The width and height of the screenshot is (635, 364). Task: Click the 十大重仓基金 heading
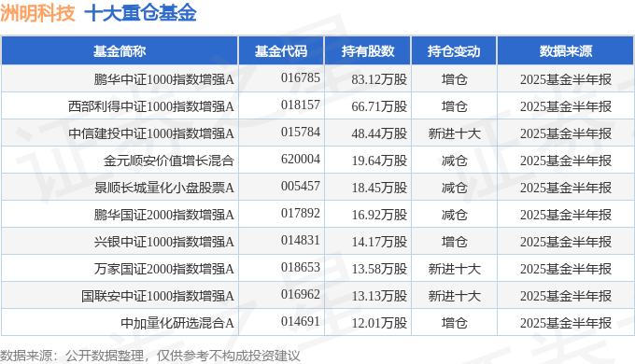140,13
